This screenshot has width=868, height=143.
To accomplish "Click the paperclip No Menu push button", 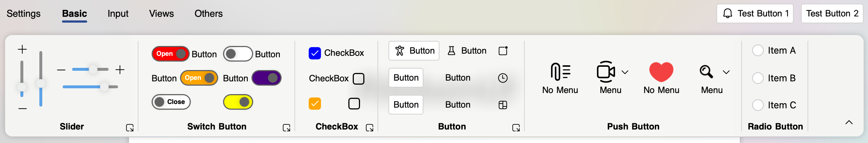I will pos(560,78).
